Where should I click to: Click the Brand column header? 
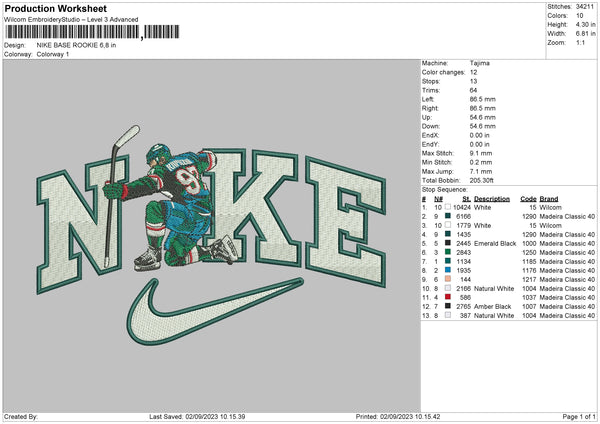pyautogui.click(x=549, y=199)
